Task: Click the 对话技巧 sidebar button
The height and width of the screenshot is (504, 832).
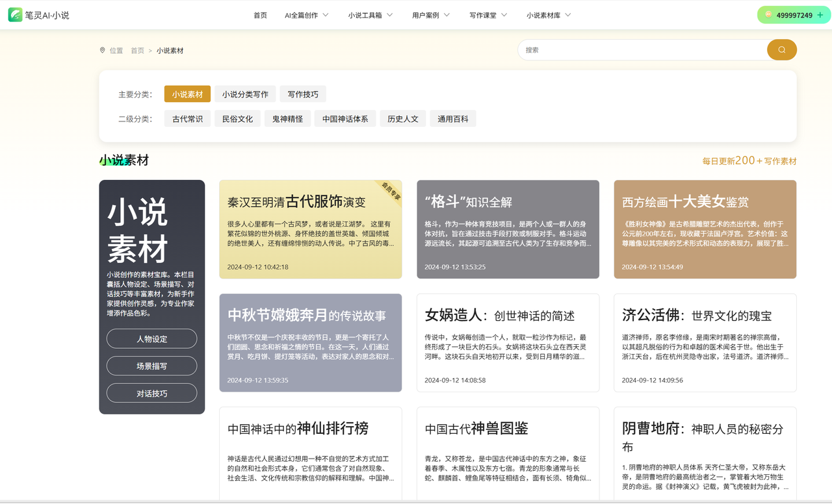Action: click(x=151, y=394)
